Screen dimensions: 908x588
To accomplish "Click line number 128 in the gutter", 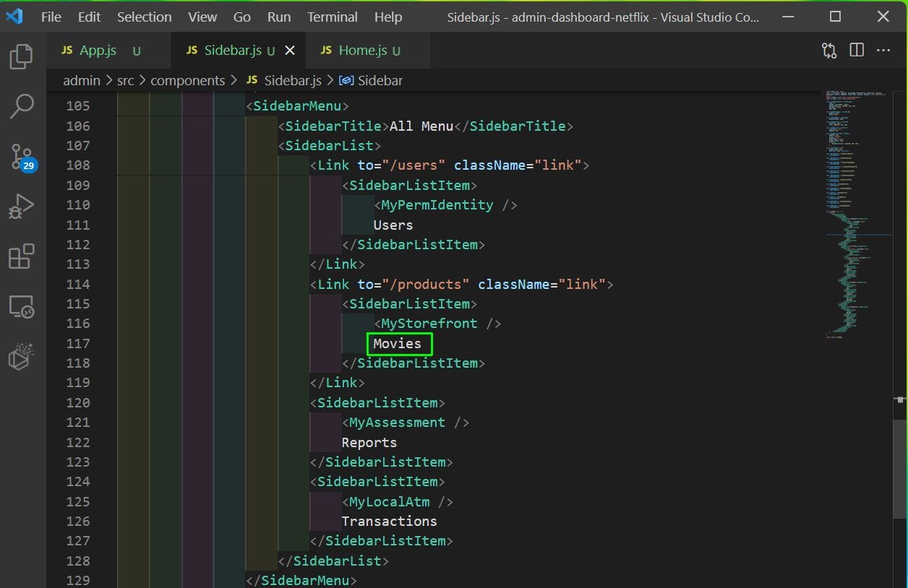I will pyautogui.click(x=78, y=561).
